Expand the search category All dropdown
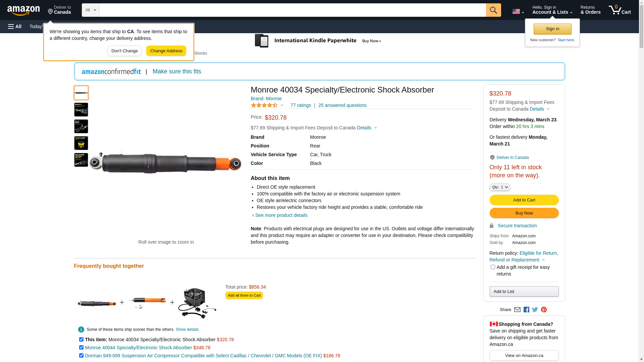This screenshot has width=644, height=362. (x=91, y=10)
